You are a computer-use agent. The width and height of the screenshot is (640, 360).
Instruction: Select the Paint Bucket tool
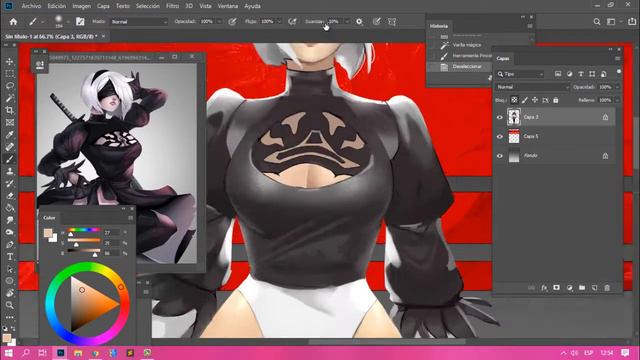coord(10,208)
